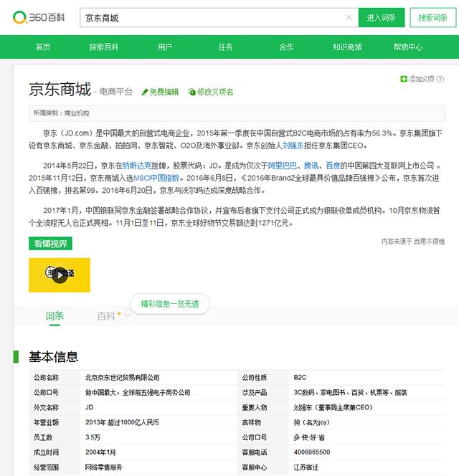Image resolution: width=459 pixels, height=476 pixels.
Task: Open the yellow video thumbnail
Action: point(60,275)
